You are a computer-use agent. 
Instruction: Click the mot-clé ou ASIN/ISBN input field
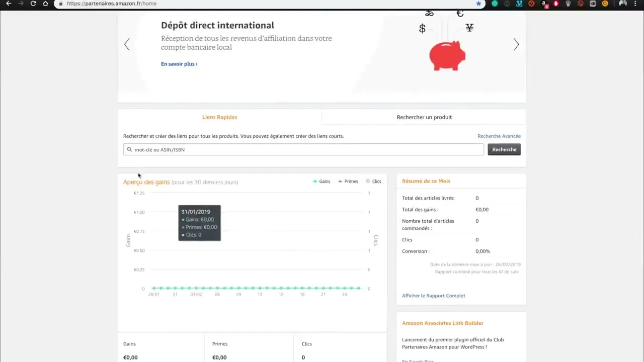[302, 149]
